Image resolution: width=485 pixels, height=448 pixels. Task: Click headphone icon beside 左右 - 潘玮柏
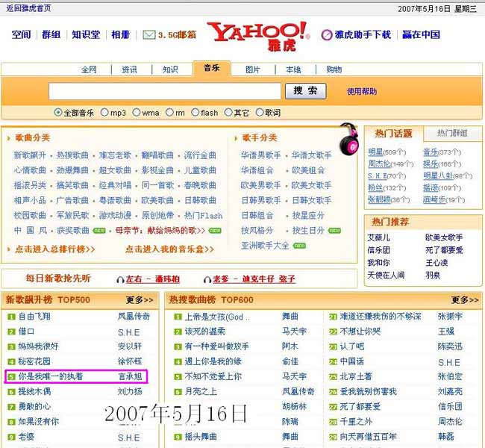(120, 280)
